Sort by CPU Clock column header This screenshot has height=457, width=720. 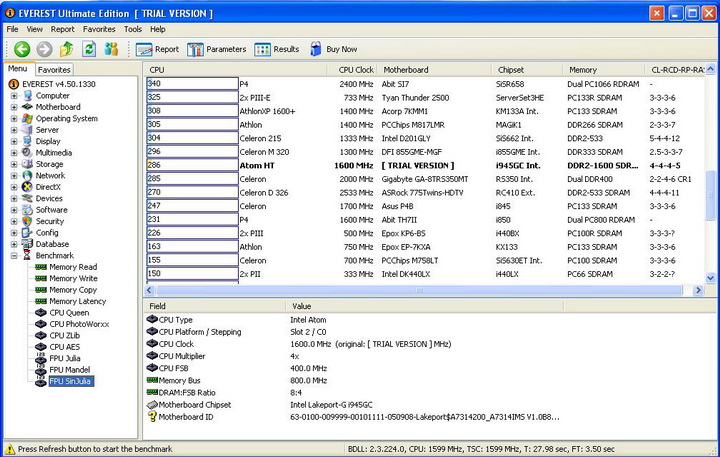352,70
